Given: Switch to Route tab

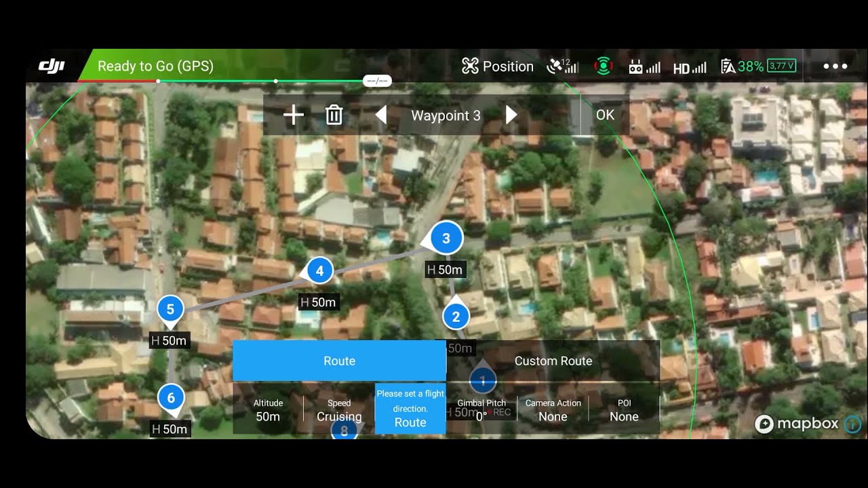Looking at the screenshot, I should [x=339, y=361].
